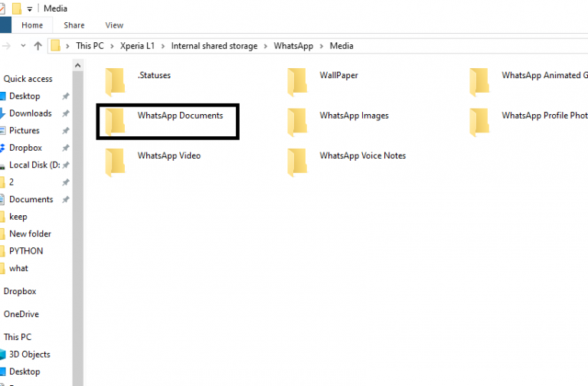Open the WhatsApp Profile Photos folder icon
Screen dimensions: 588x386
click(x=479, y=122)
